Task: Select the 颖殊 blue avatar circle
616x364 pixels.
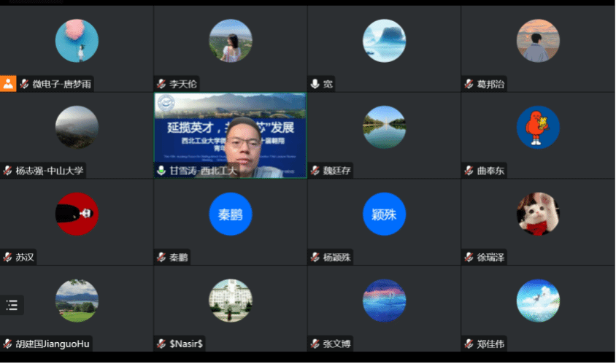Action: click(384, 214)
